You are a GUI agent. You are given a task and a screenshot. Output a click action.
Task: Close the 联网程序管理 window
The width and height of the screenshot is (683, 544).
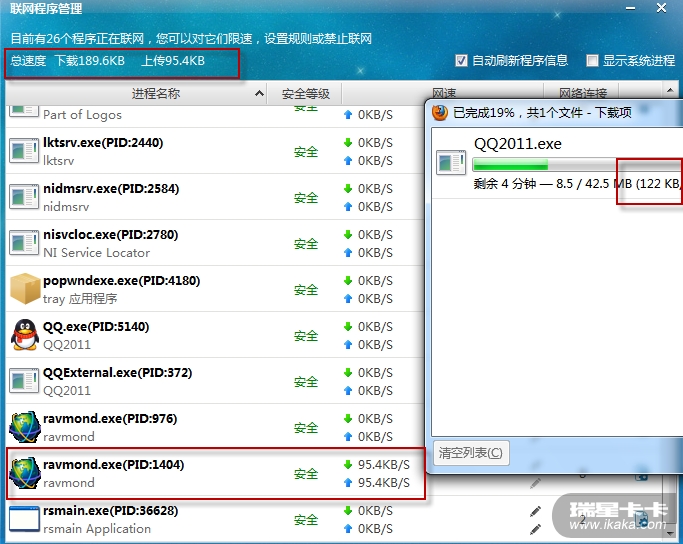tap(661, 8)
